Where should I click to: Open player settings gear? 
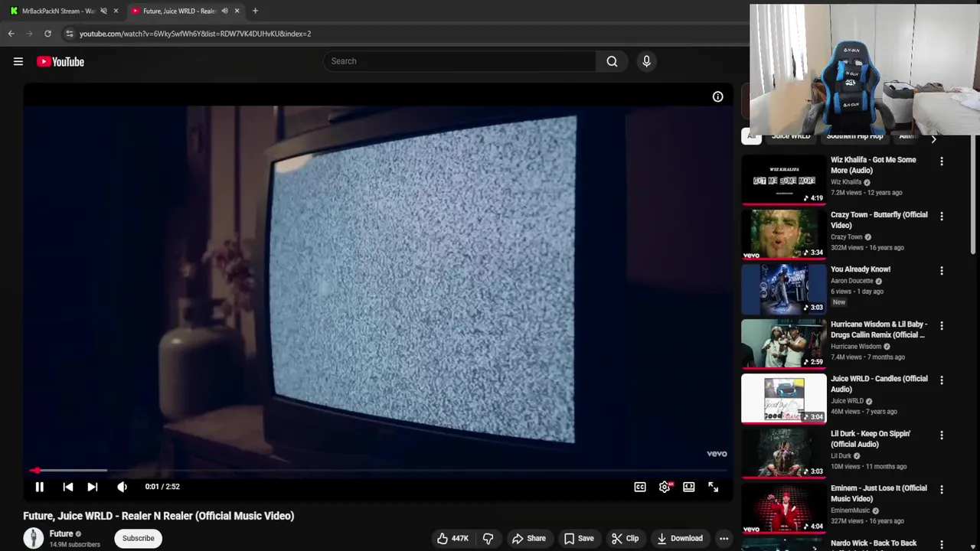(665, 487)
